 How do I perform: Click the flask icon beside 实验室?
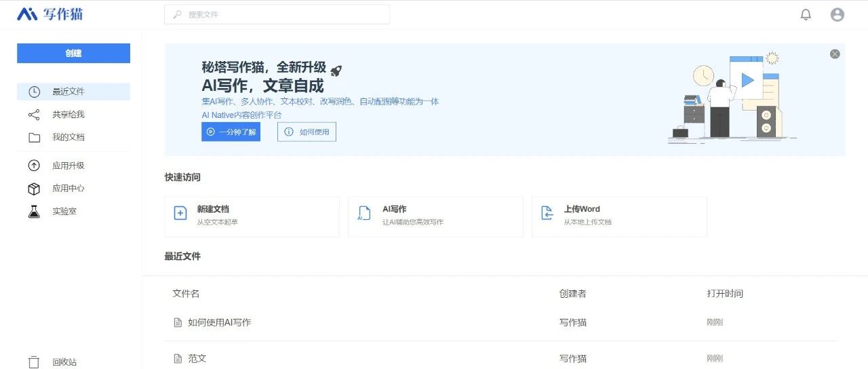[34, 212]
